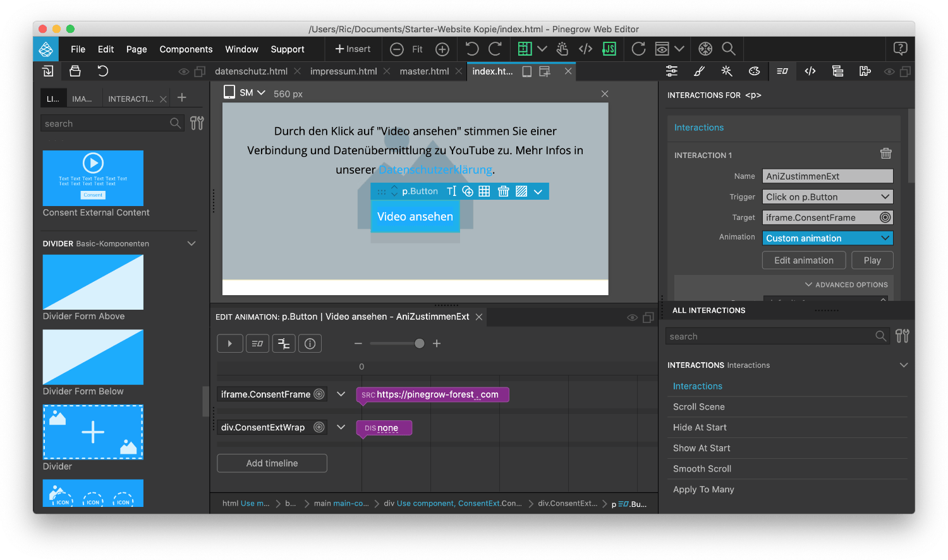Zoom in the page view
This screenshot has height=560, width=948.
coord(442,49)
